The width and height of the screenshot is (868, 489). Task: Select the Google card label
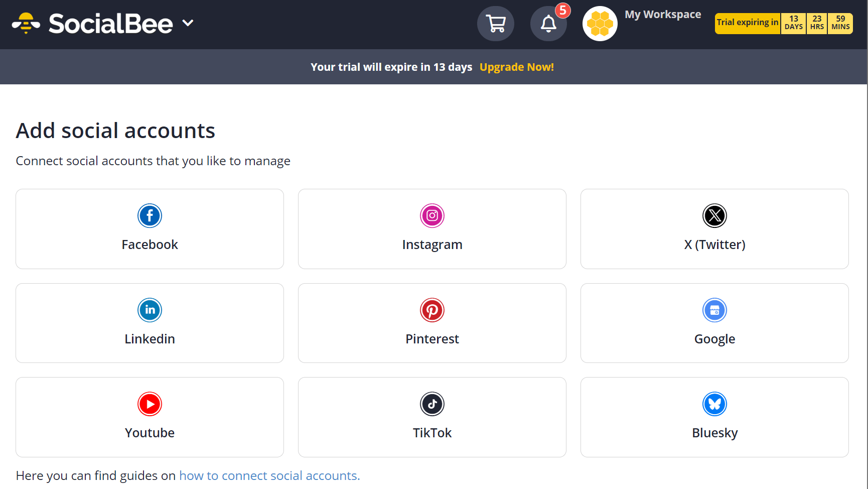coord(714,339)
